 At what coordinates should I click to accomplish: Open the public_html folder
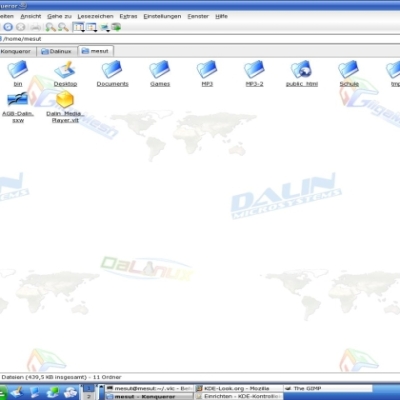tap(302, 73)
